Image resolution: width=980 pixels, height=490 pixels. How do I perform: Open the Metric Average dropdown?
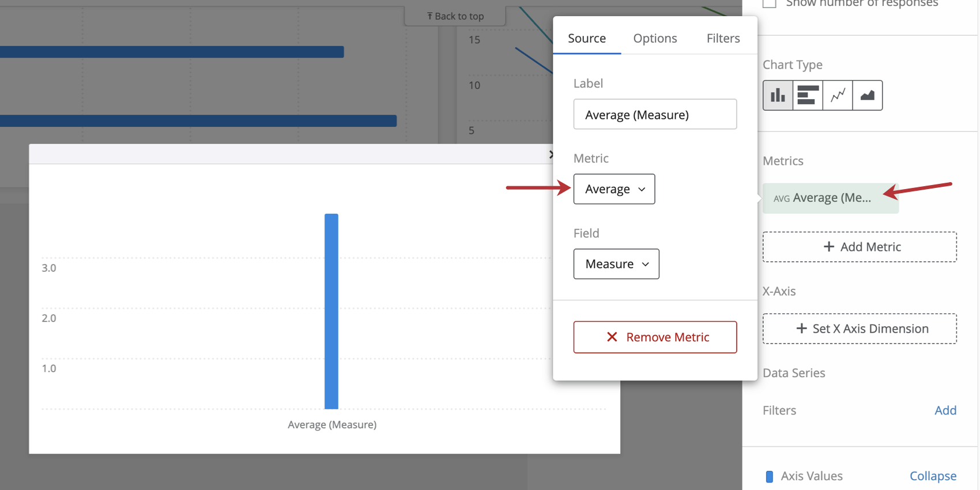coord(614,189)
